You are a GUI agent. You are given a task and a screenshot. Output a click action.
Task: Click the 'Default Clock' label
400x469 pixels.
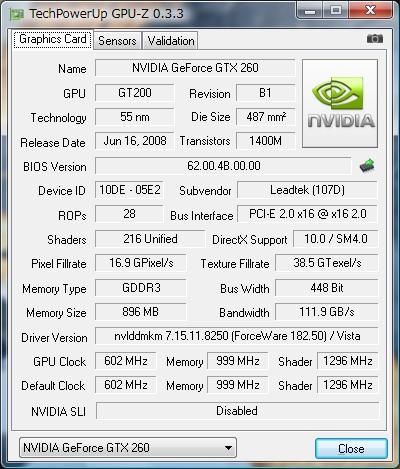(53, 386)
